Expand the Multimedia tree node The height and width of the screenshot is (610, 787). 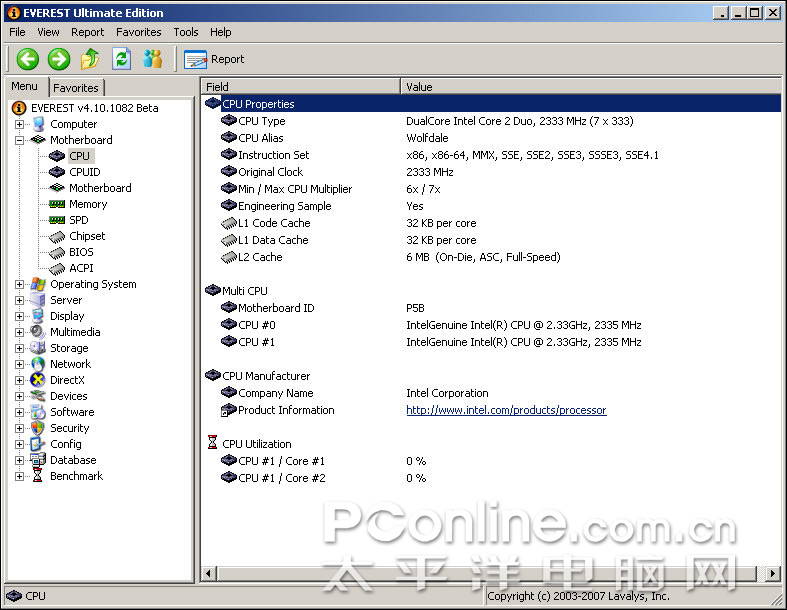(x=19, y=332)
